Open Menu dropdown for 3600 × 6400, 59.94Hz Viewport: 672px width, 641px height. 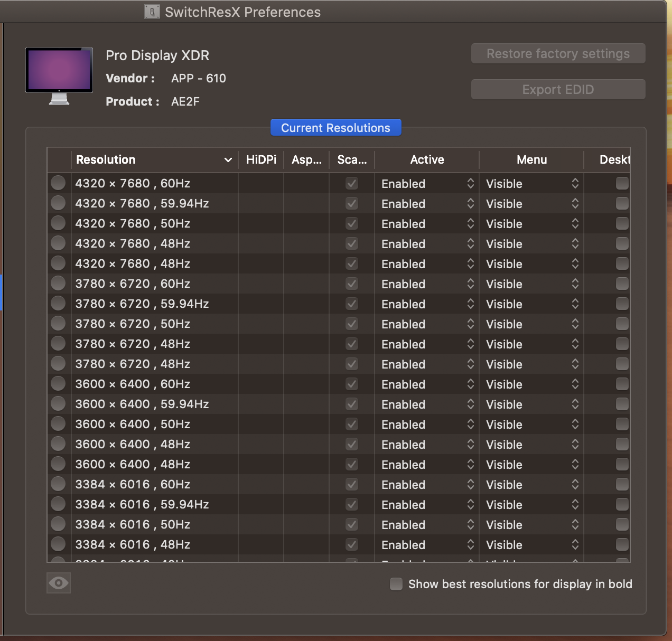tap(531, 404)
